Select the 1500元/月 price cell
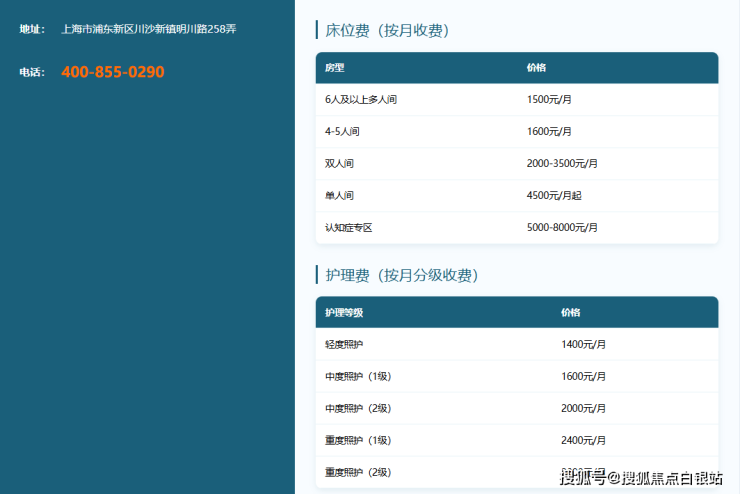The height and width of the screenshot is (494, 740). pyautogui.click(x=549, y=100)
